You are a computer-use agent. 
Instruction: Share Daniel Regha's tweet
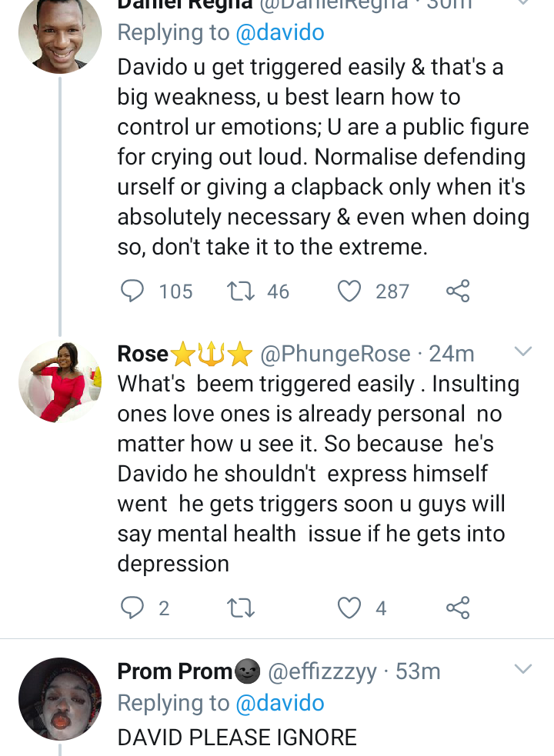click(458, 291)
